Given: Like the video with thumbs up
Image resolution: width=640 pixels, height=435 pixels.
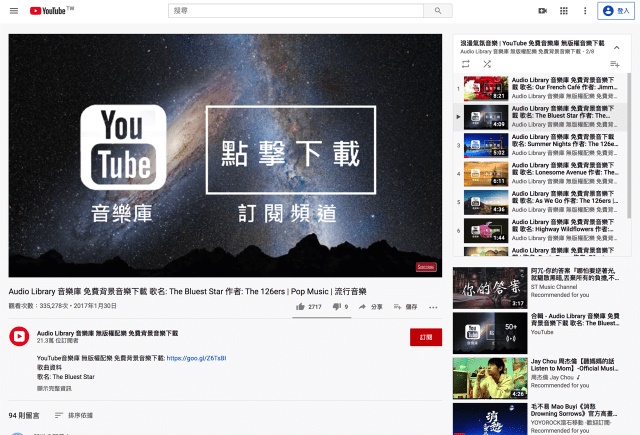Looking at the screenshot, I should click(x=309, y=306).
